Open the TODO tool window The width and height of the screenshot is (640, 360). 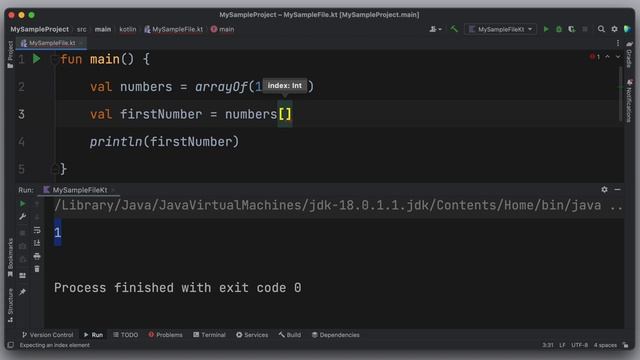point(126,335)
